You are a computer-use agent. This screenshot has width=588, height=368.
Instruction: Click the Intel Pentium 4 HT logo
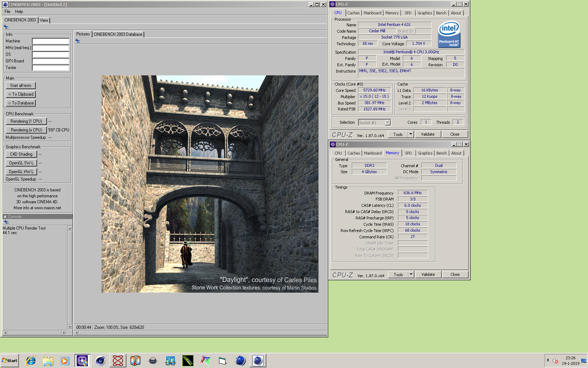(449, 35)
